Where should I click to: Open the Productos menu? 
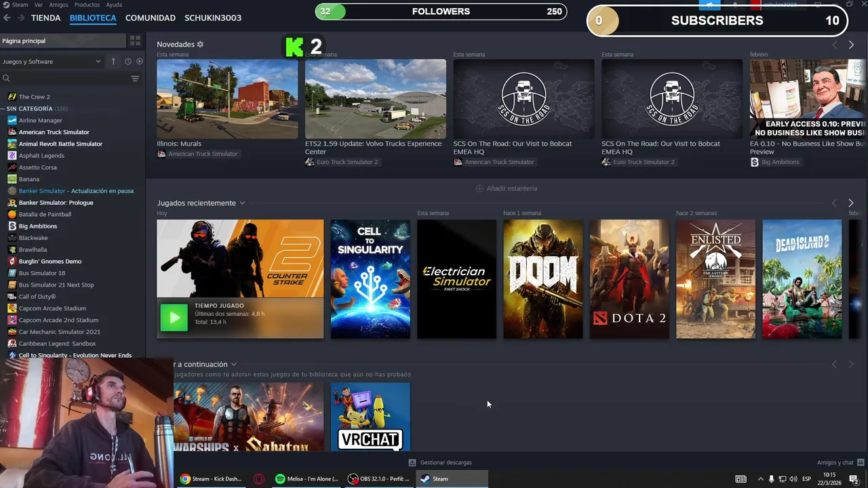[87, 5]
